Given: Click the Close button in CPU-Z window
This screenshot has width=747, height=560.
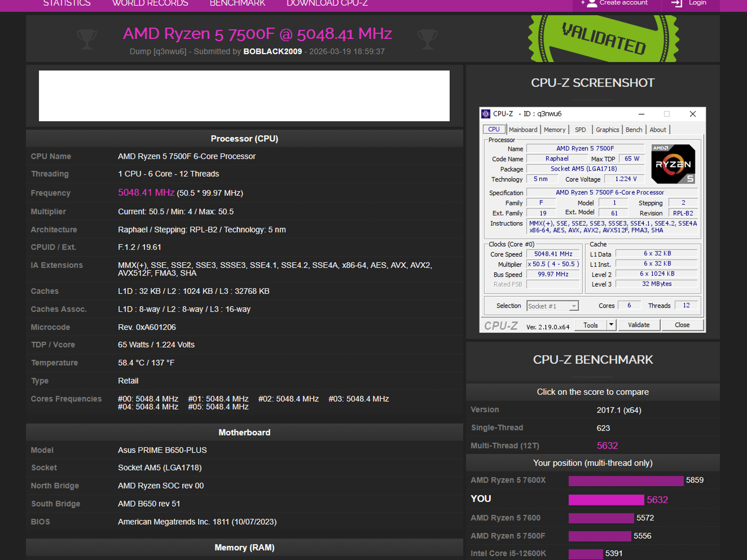Looking at the screenshot, I should coord(682,325).
